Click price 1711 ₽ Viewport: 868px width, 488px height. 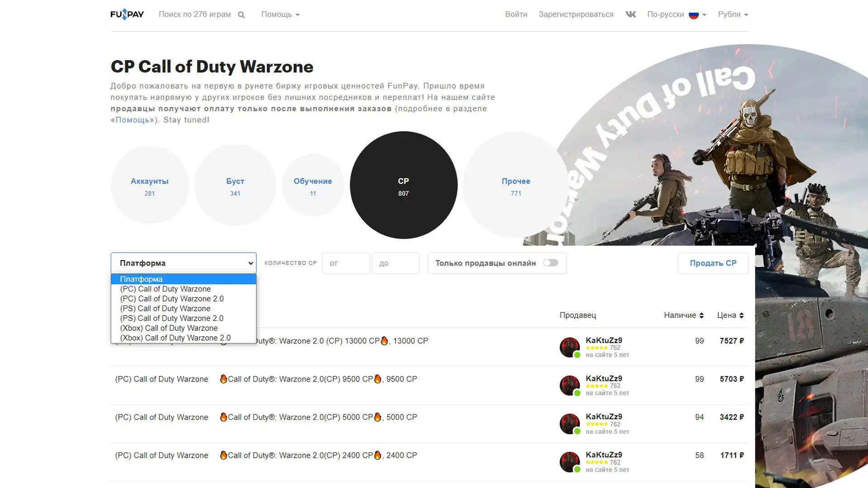(732, 455)
